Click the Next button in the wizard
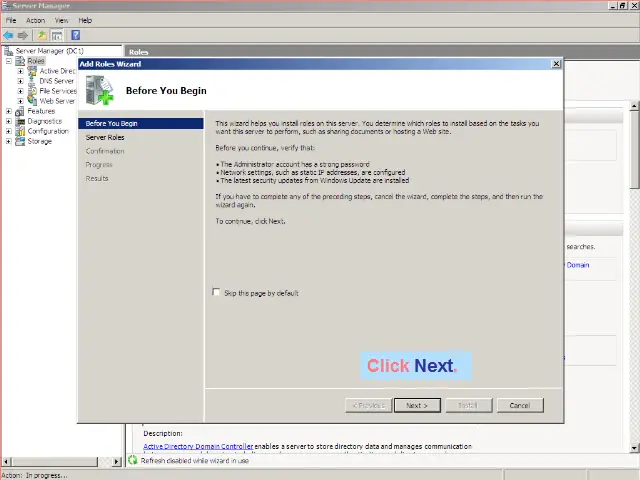 (416, 405)
